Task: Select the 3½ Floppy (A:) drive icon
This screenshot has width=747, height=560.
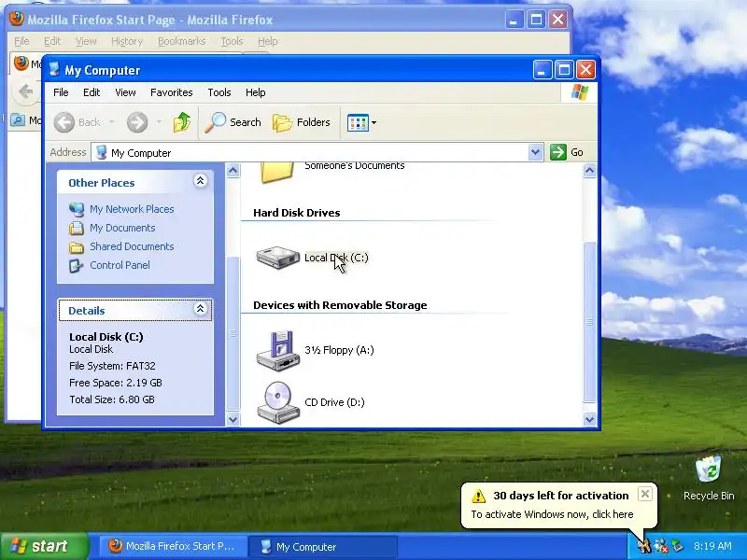Action: click(x=277, y=350)
